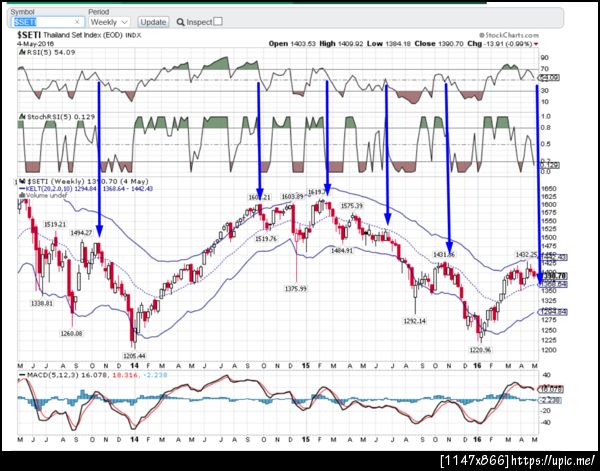The height and width of the screenshot is (471, 600).
Task: Click the 1494.27 price label
Action: click(81, 232)
